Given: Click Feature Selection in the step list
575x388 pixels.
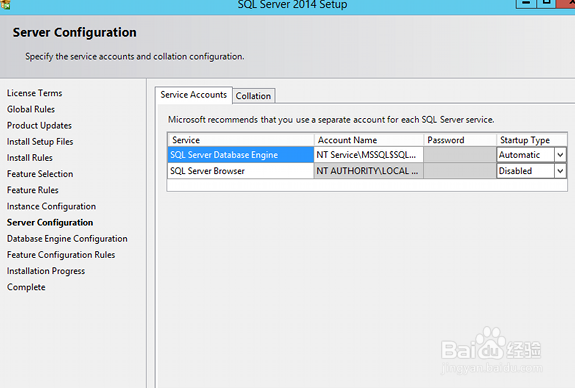Looking at the screenshot, I should tap(40, 174).
